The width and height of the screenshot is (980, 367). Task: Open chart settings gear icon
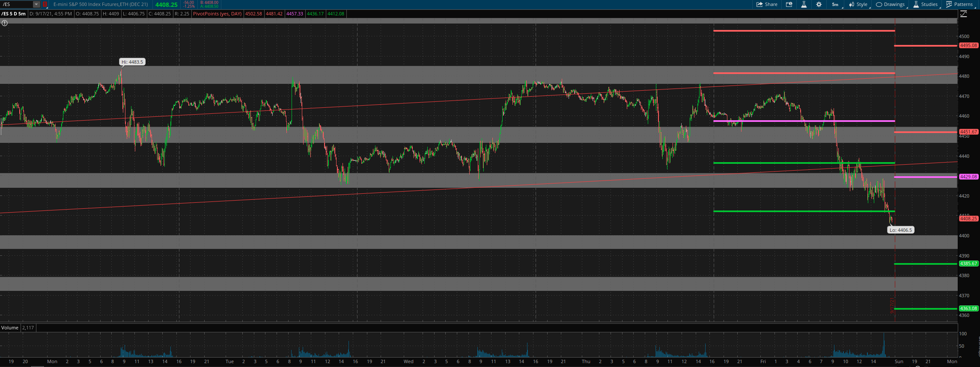[819, 4]
